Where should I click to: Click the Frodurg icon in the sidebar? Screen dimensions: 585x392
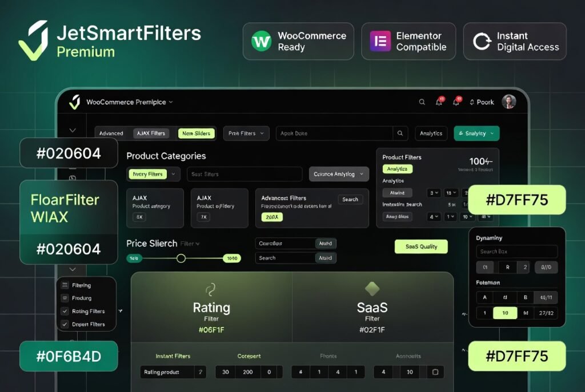(x=65, y=298)
